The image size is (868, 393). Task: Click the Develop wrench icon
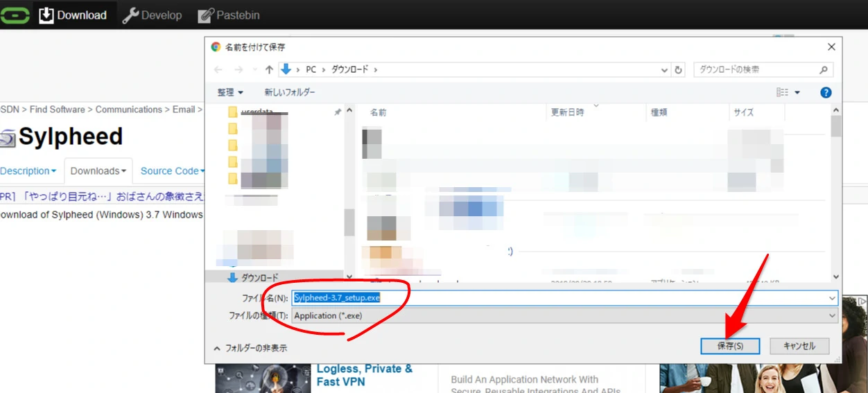pos(130,15)
